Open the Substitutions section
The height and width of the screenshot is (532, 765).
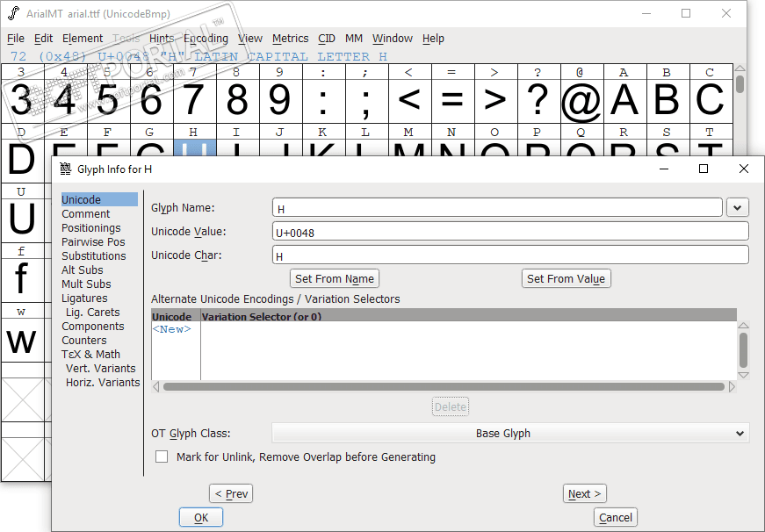(x=94, y=256)
